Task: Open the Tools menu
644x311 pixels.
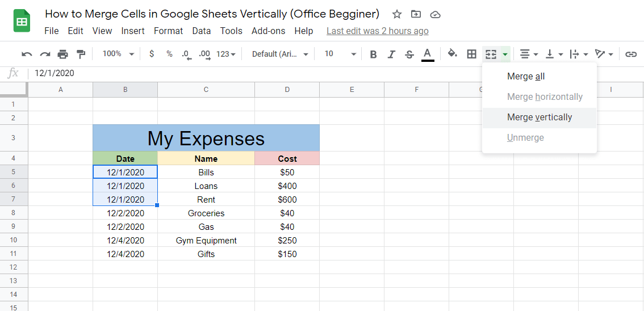Action: (231, 31)
